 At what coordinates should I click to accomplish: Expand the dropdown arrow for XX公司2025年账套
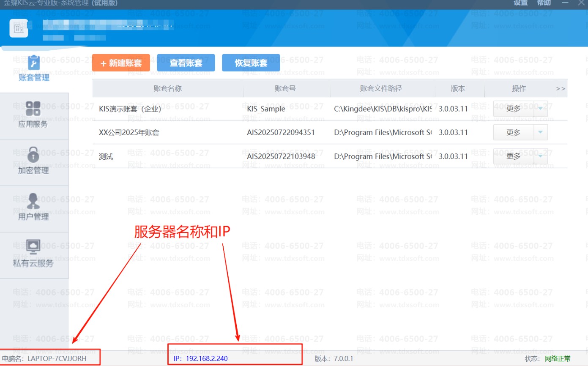pos(541,132)
